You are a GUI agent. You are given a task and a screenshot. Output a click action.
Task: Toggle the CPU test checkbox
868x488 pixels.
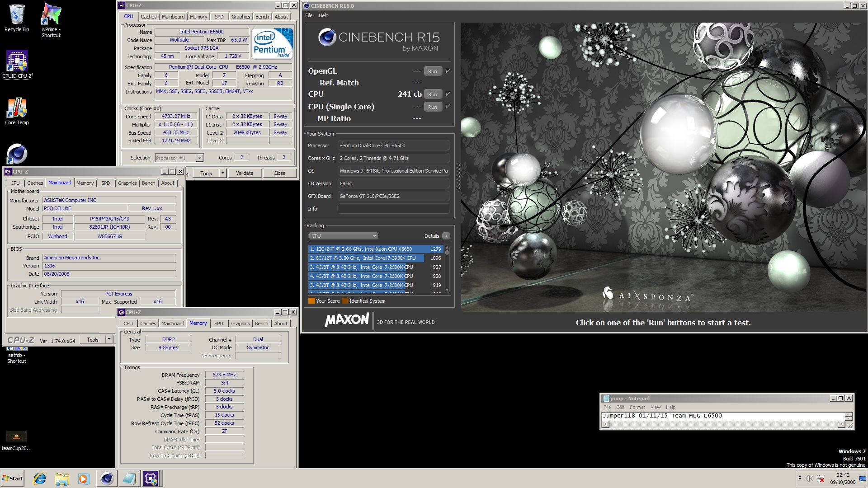pos(448,94)
